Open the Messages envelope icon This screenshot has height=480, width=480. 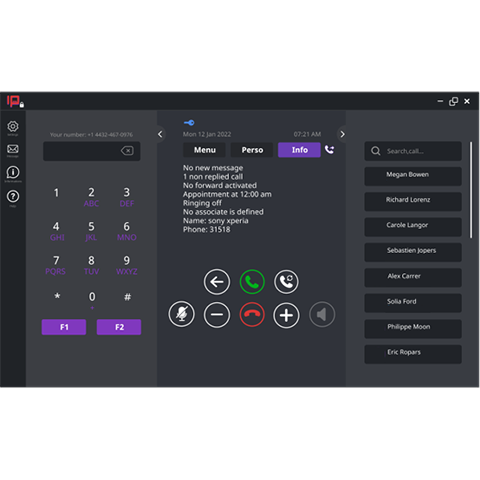pos(13,149)
